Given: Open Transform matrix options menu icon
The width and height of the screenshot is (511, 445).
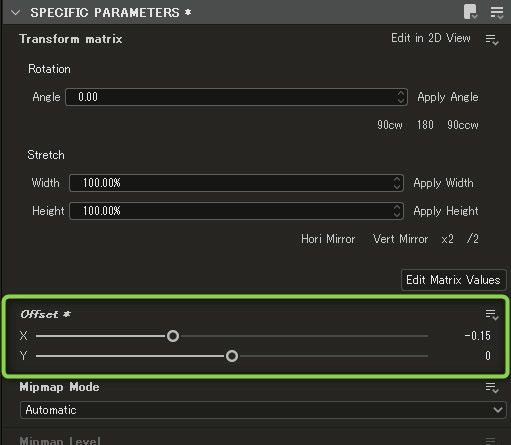Looking at the screenshot, I should [492, 40].
